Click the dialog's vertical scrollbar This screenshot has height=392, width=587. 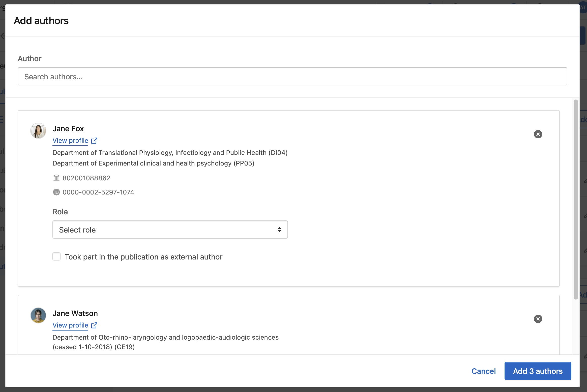point(576,199)
